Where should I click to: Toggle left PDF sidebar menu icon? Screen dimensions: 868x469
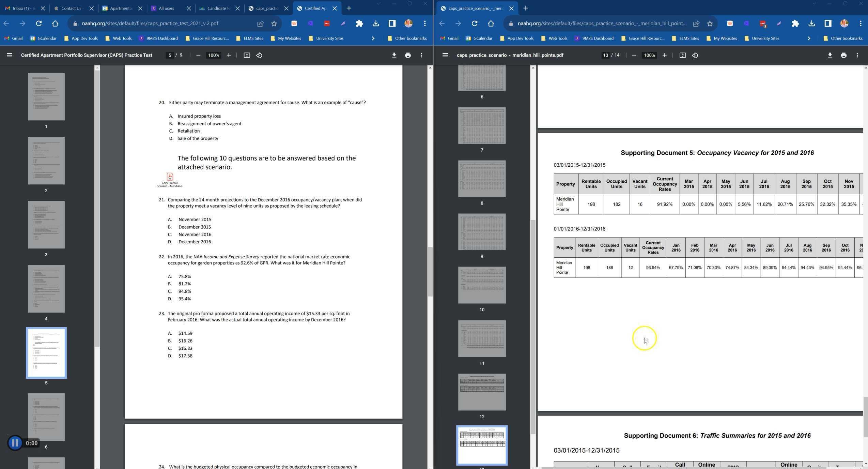tap(10, 55)
